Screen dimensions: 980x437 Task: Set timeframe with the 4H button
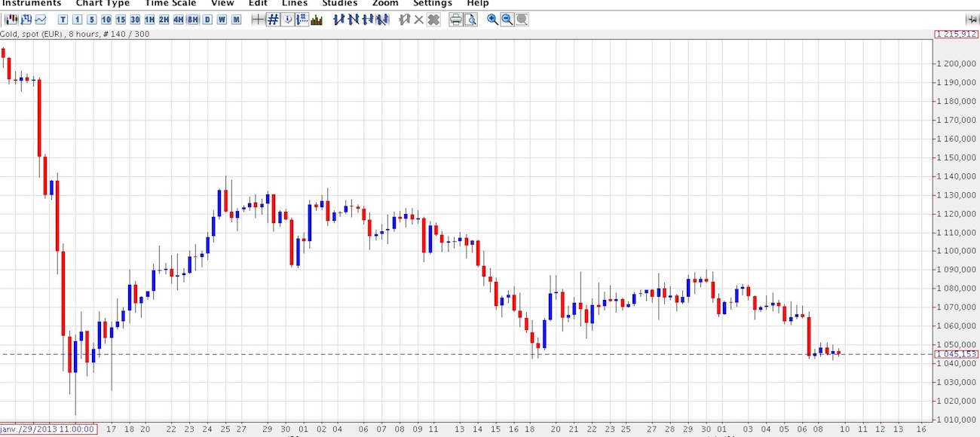[179, 20]
